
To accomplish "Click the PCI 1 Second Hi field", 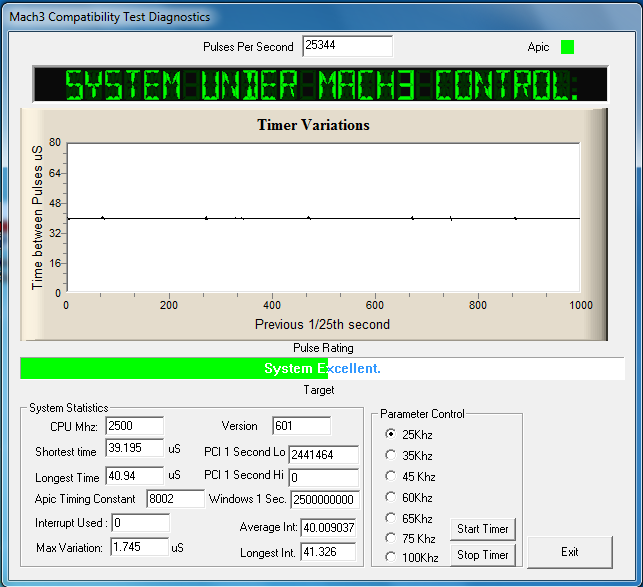I will click(324, 477).
